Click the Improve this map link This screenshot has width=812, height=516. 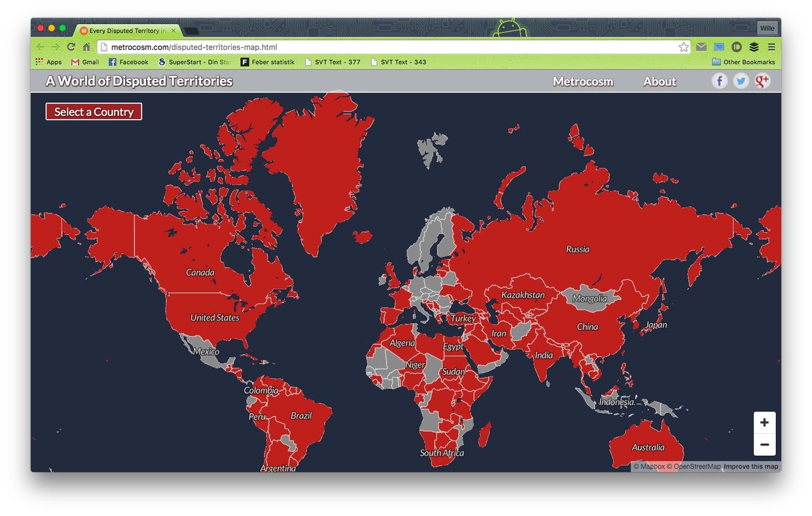751,467
